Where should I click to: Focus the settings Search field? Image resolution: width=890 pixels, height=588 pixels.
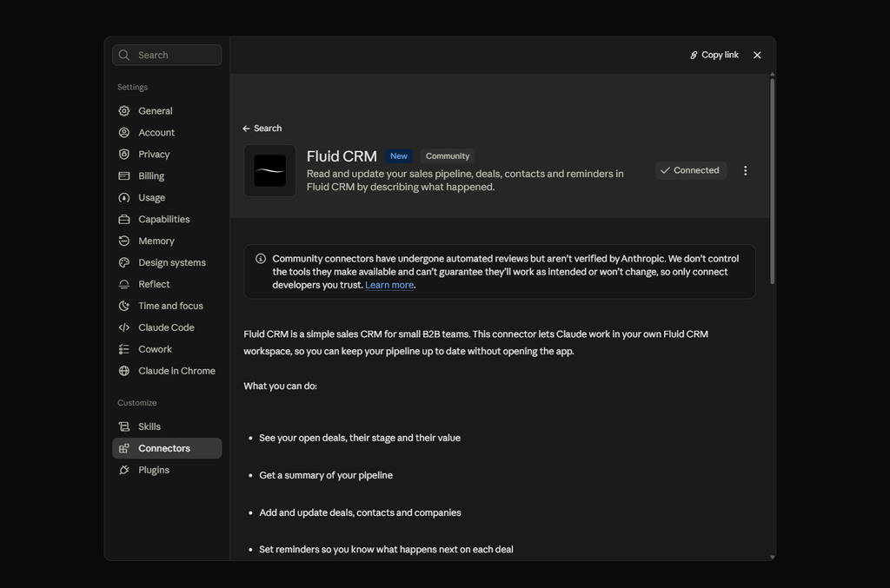(167, 55)
